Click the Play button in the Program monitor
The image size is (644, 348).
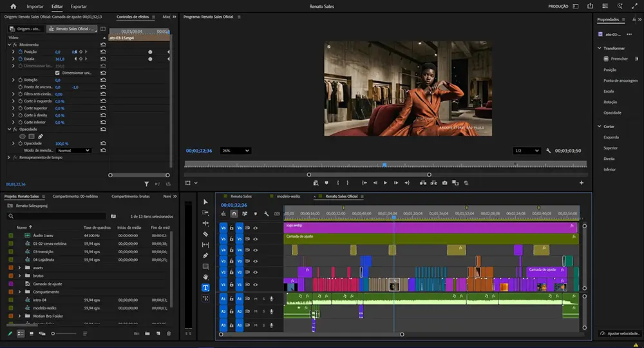coord(386,183)
